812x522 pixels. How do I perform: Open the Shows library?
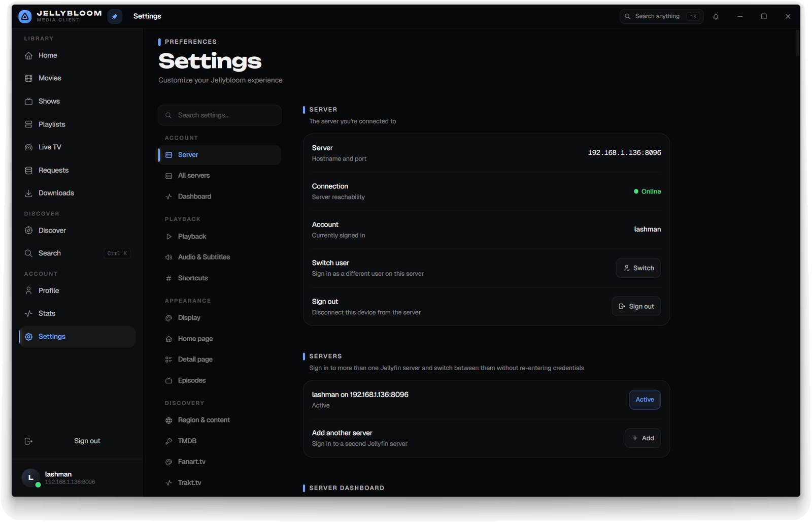[x=77, y=102]
